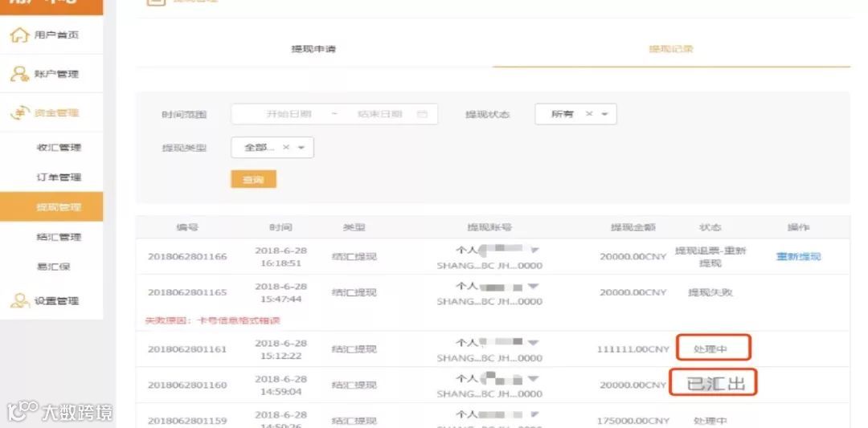Click the 类型 column header

click(x=354, y=227)
